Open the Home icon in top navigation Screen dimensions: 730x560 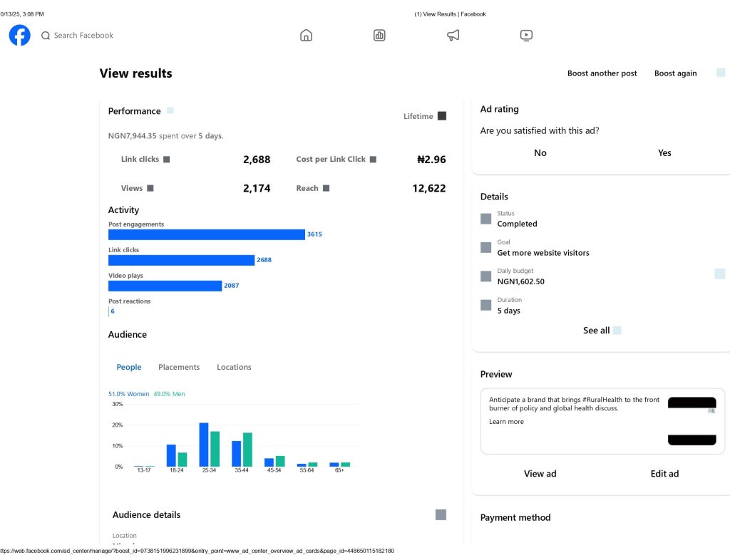point(306,35)
